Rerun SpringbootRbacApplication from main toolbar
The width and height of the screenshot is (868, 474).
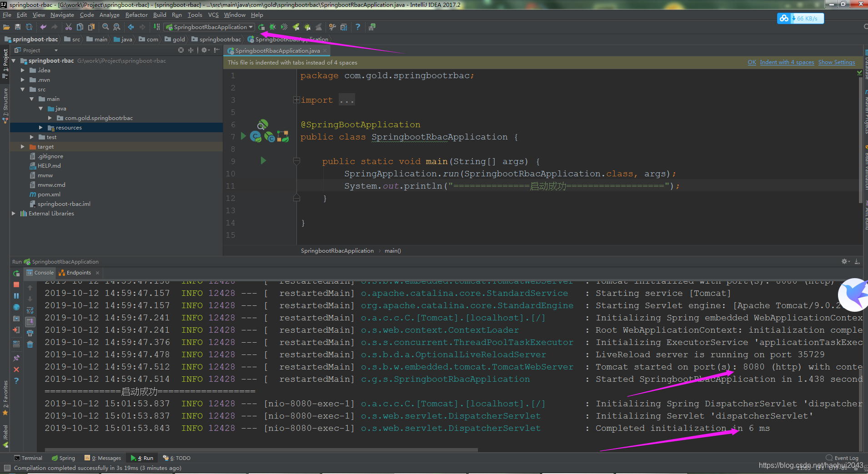tap(261, 27)
